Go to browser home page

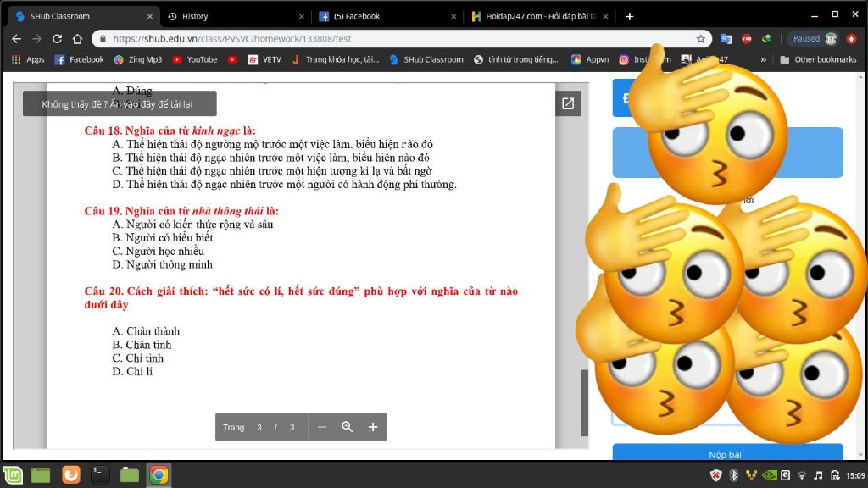(77, 39)
